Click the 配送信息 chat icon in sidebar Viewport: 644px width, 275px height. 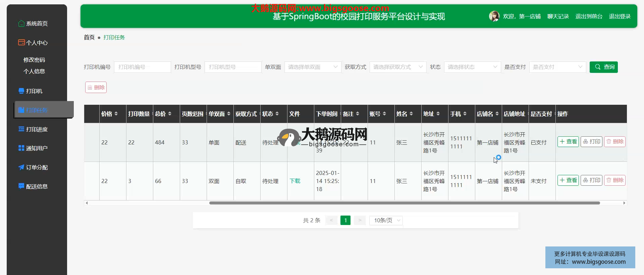click(x=21, y=186)
